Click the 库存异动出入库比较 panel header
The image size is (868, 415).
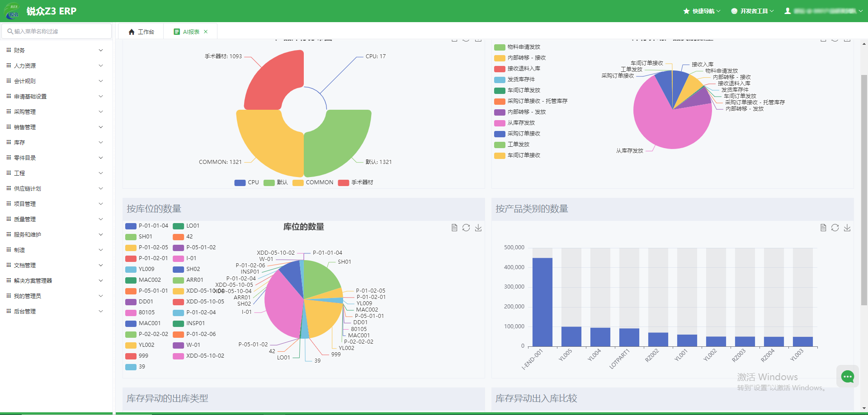(672, 398)
